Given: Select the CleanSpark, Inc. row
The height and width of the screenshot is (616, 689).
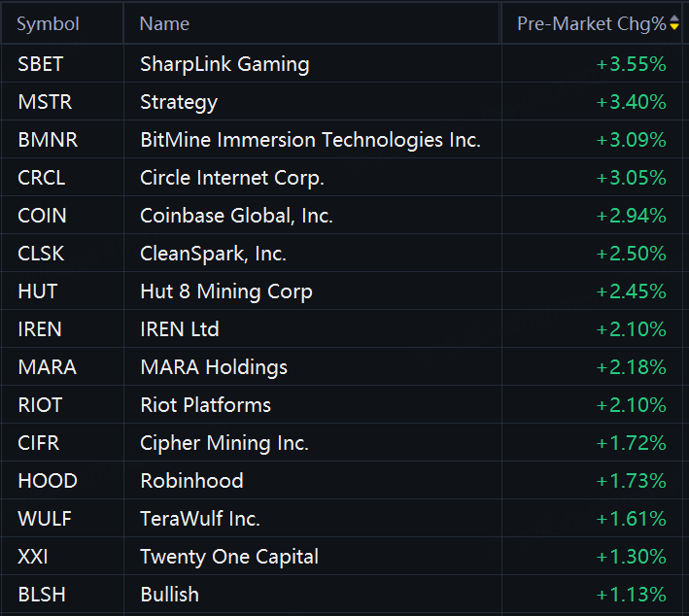Looking at the screenshot, I should tap(213, 254).
